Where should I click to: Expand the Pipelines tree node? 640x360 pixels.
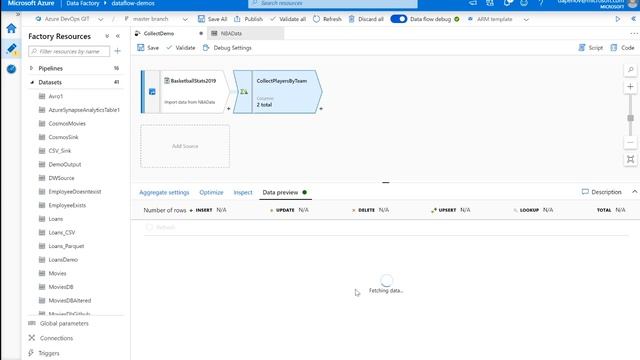point(31,68)
